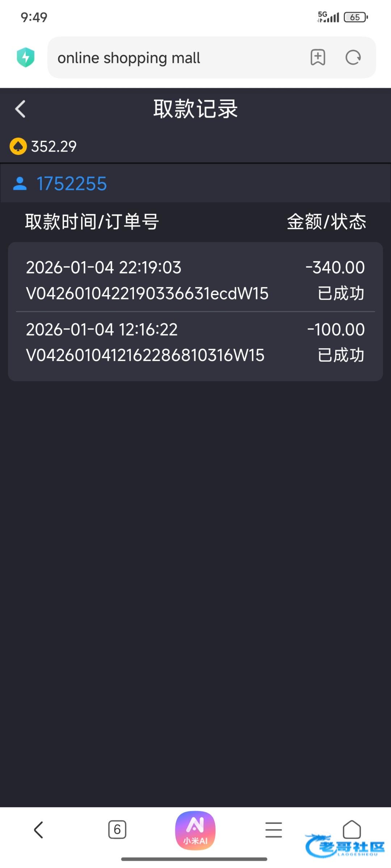The height and width of the screenshot is (868, 391).
Task: Open the Xiaomi AI assistant button
Action: click(x=195, y=830)
